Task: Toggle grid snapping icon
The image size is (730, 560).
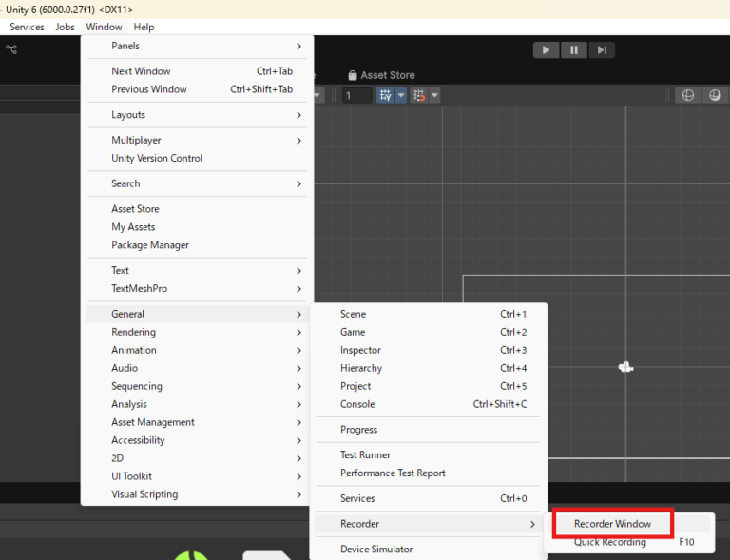Action: point(385,95)
